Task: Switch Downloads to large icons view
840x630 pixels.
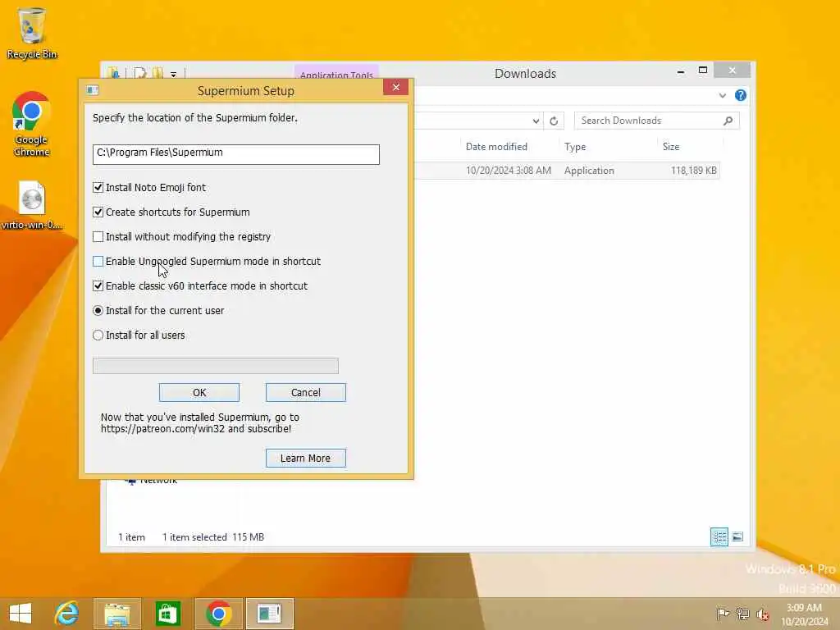Action: click(x=737, y=536)
